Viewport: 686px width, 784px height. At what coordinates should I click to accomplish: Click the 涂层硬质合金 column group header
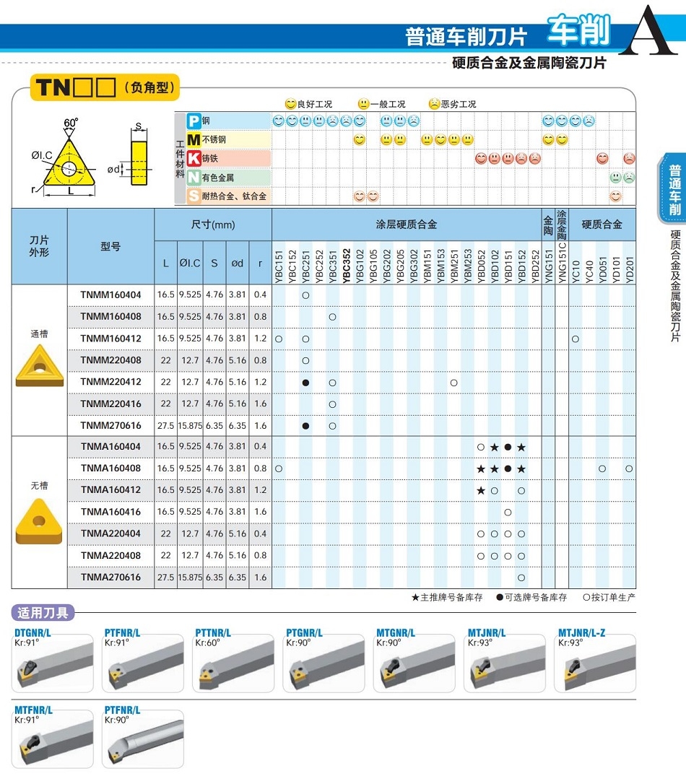[407, 225]
